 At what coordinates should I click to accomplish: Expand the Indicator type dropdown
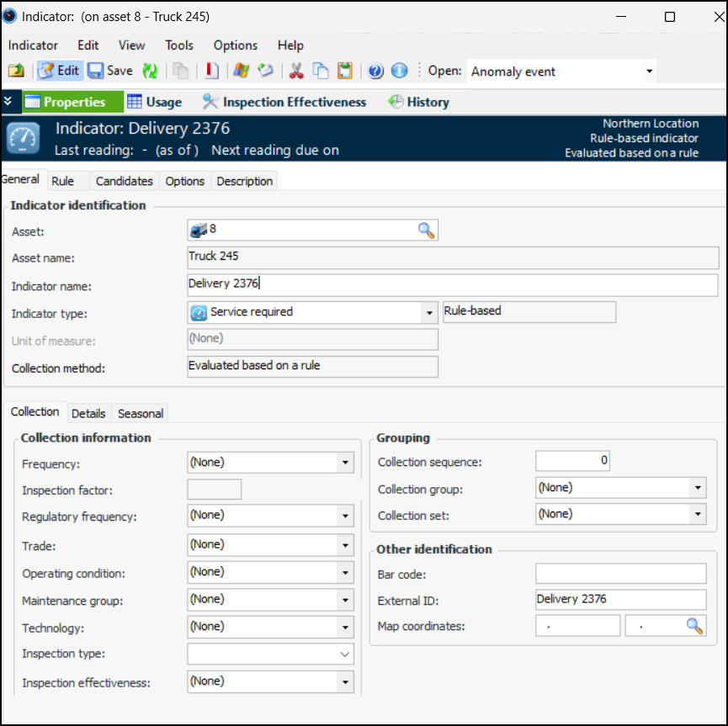(x=428, y=313)
